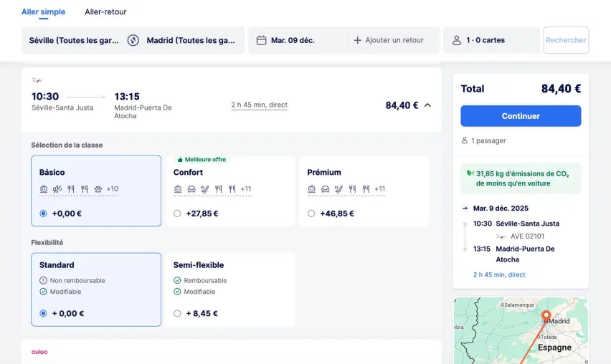Click the blue Continuer button

pyautogui.click(x=521, y=116)
